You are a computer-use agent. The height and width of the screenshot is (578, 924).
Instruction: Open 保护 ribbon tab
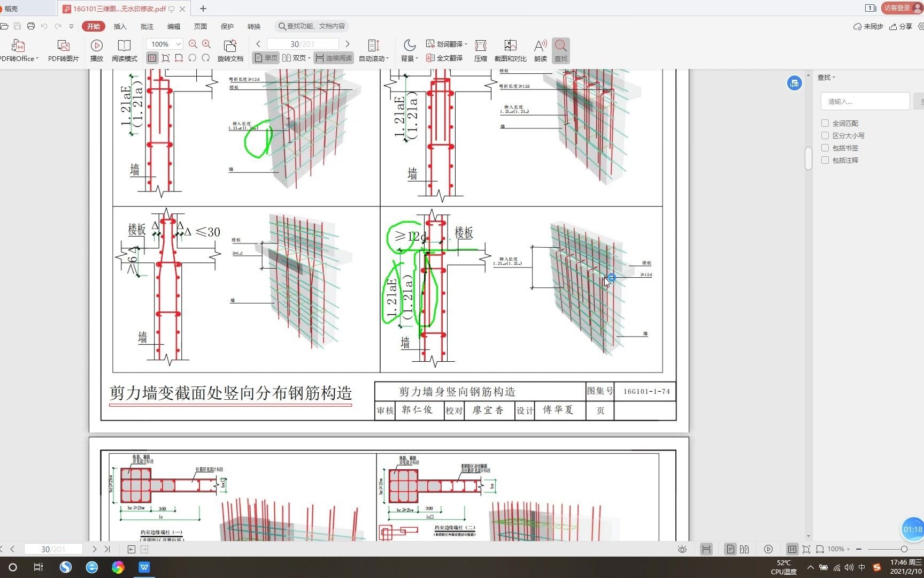(x=227, y=26)
